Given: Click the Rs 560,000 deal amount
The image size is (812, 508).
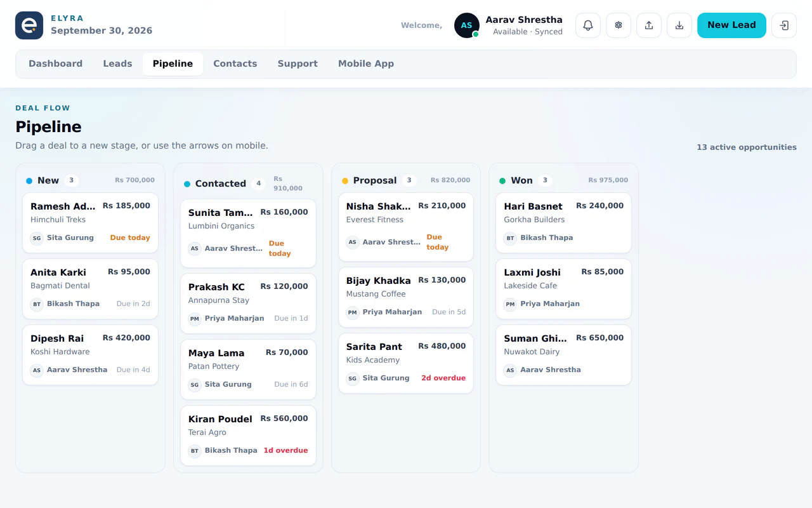Looking at the screenshot, I should click(x=284, y=418).
